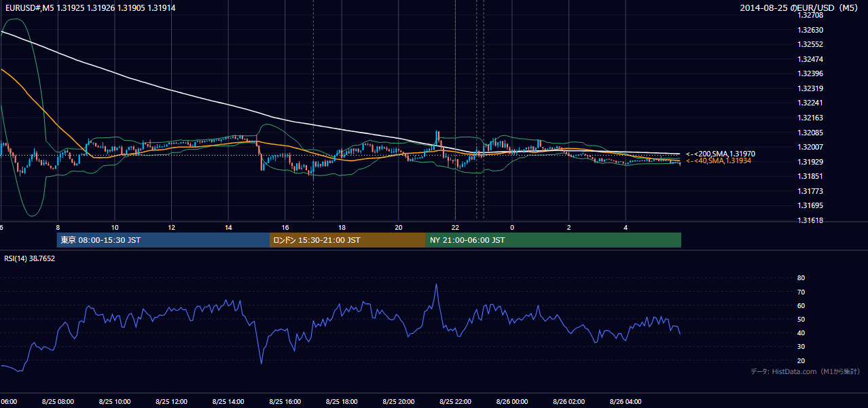Click RSI scale level 60
868x408 pixels.
[801, 305]
